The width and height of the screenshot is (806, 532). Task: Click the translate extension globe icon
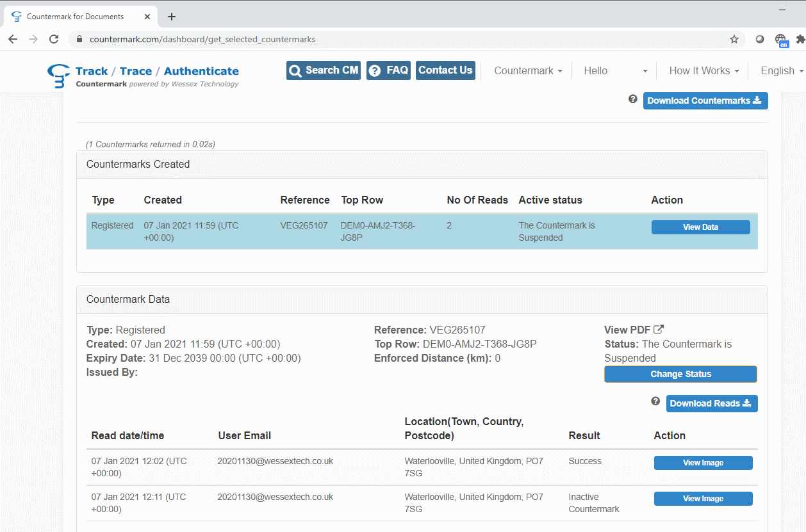click(780, 40)
